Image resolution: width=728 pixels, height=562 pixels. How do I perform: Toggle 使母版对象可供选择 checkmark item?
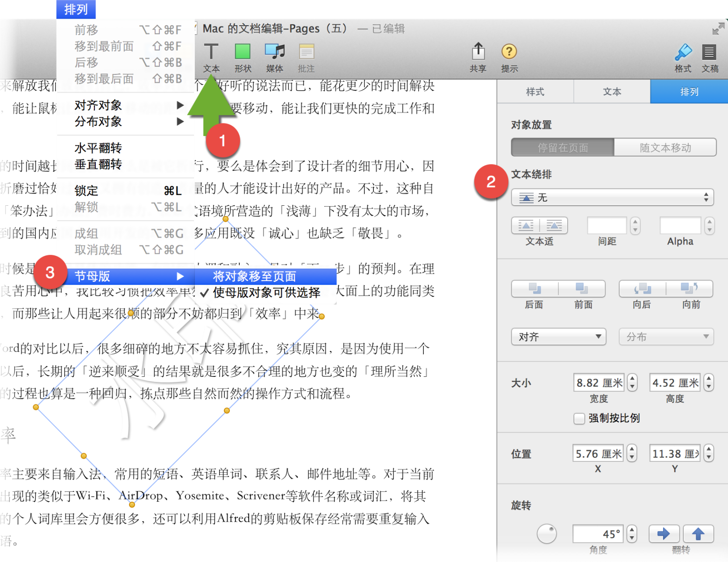coord(265,293)
